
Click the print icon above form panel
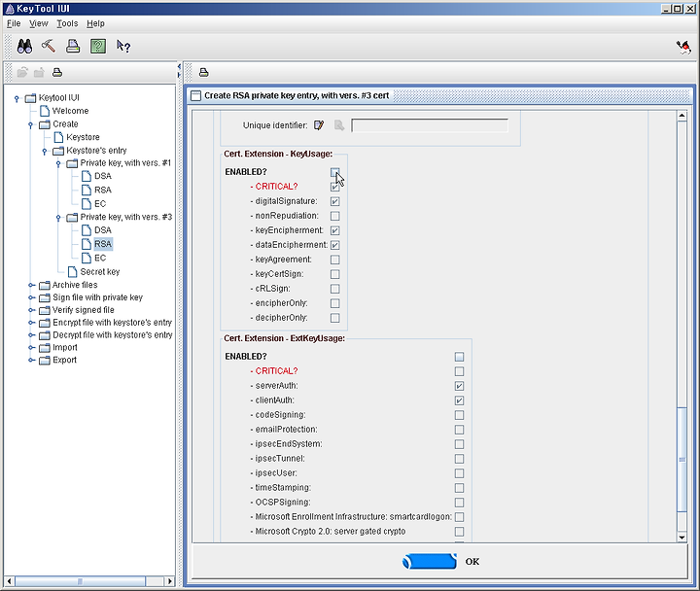tap(203, 72)
